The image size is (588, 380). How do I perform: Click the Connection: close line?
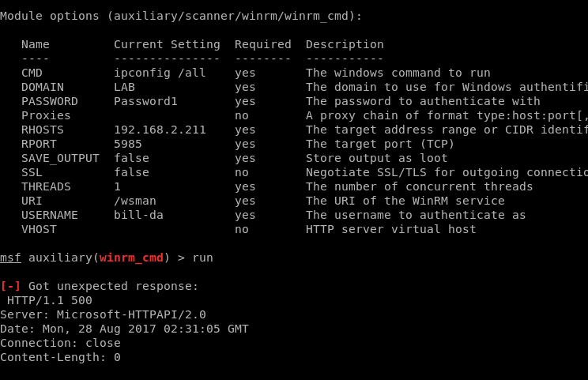60,344
